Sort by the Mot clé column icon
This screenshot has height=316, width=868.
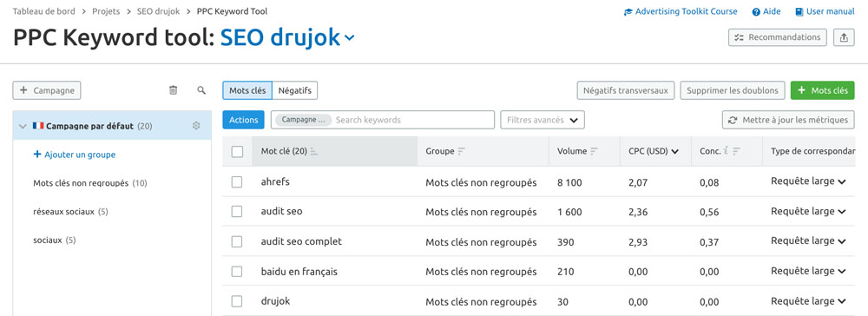click(x=314, y=151)
